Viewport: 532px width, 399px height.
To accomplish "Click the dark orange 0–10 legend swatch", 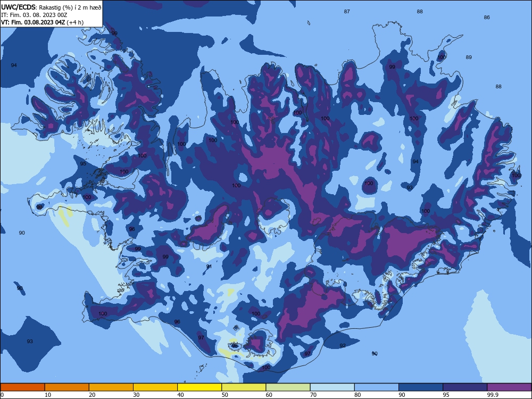I will (22, 387).
